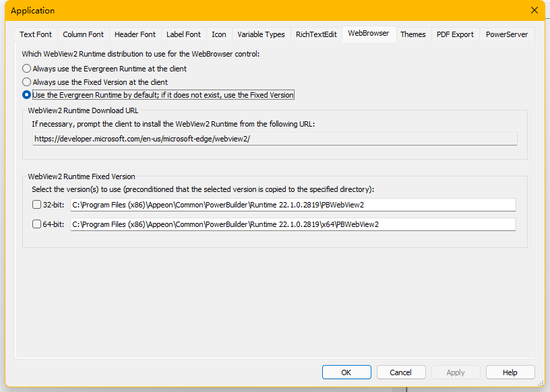
Task: Open the Column Font tab
Action: (83, 34)
